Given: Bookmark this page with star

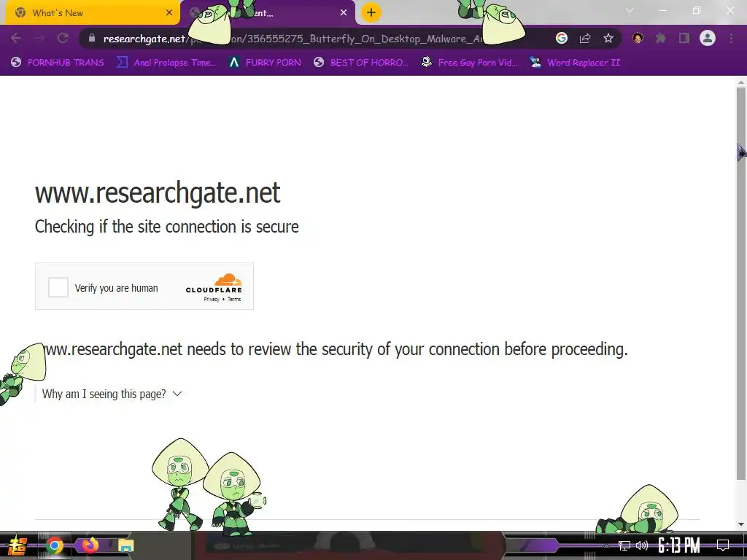Looking at the screenshot, I should [608, 38].
